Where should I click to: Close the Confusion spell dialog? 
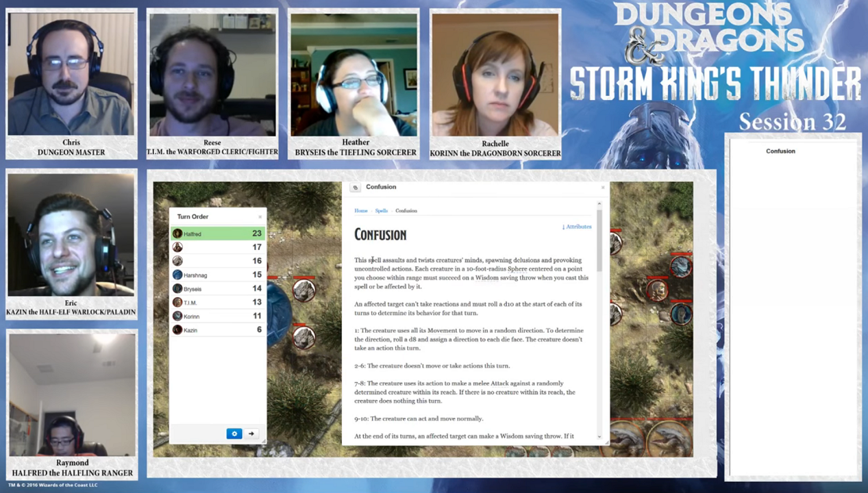click(603, 188)
